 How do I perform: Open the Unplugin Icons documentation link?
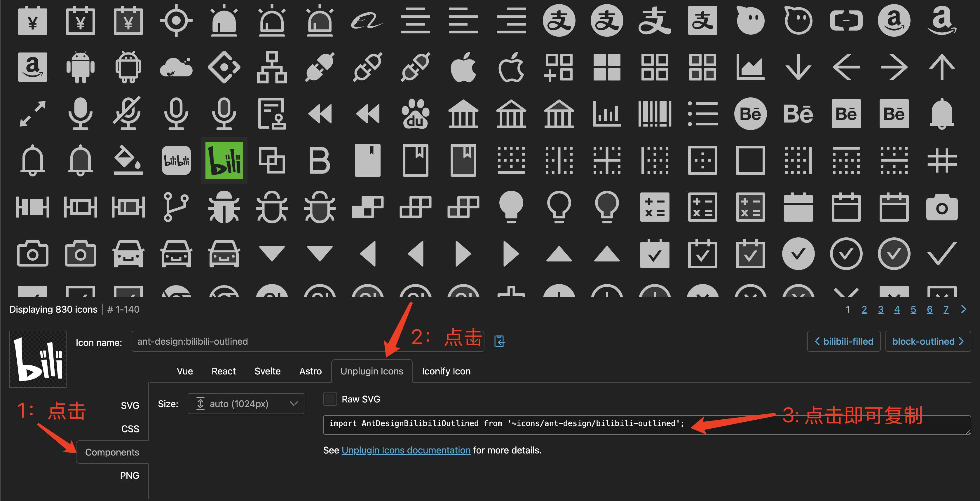(x=406, y=451)
